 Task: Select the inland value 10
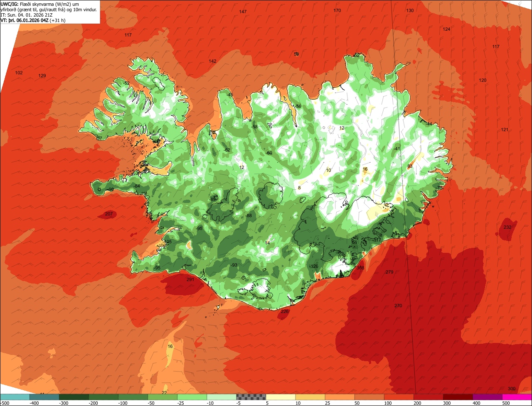click(328, 170)
